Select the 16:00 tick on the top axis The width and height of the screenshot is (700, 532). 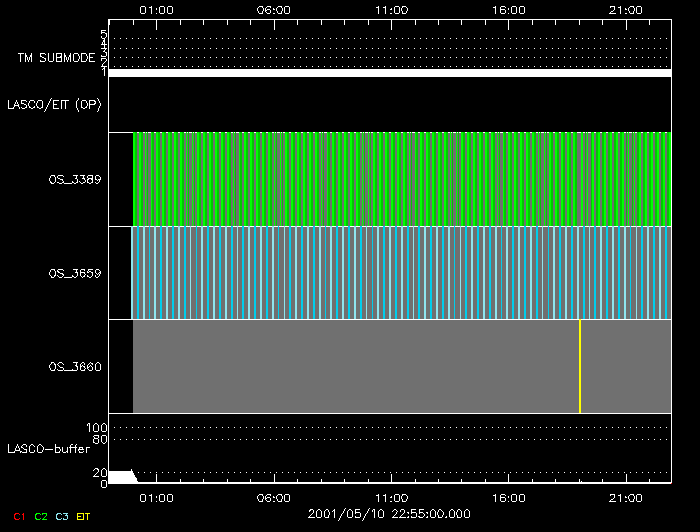(509, 9)
